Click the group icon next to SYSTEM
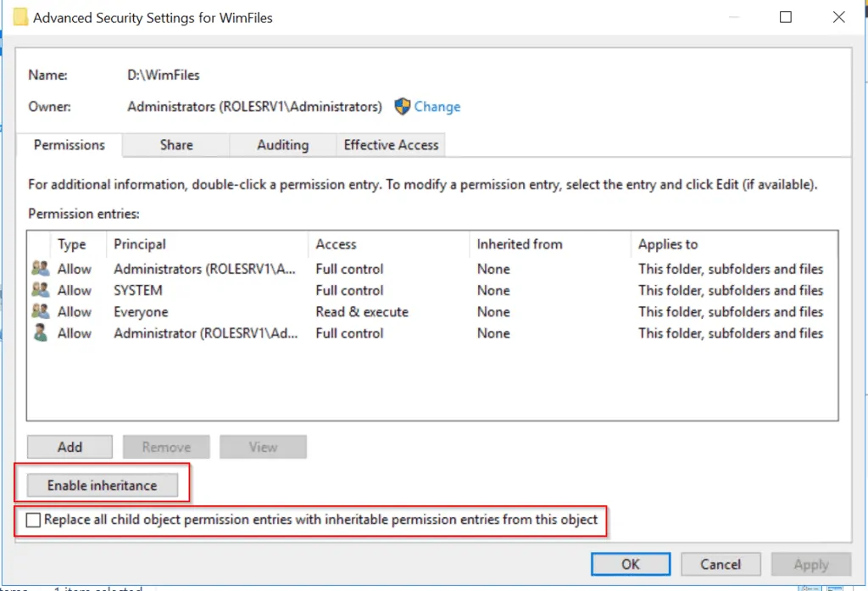Viewport: 868px width, 591px height. click(x=37, y=290)
